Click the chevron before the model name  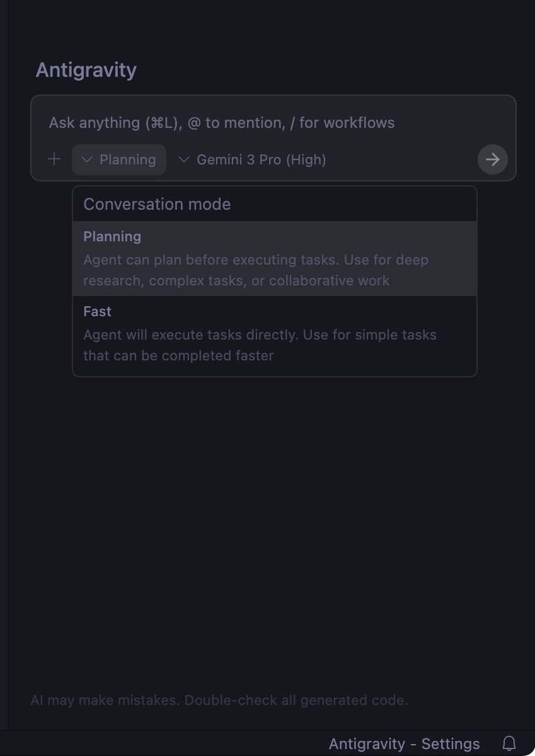tap(183, 159)
